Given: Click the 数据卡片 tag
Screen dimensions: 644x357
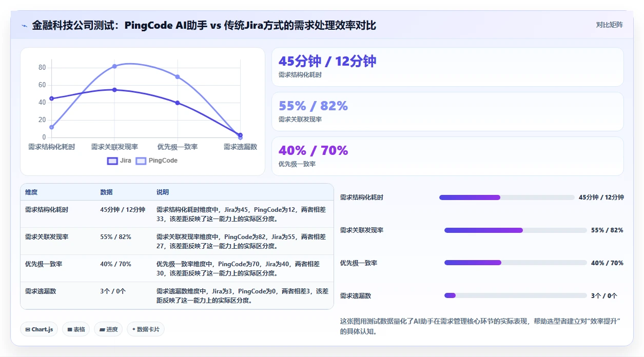Looking at the screenshot, I should (146, 329).
